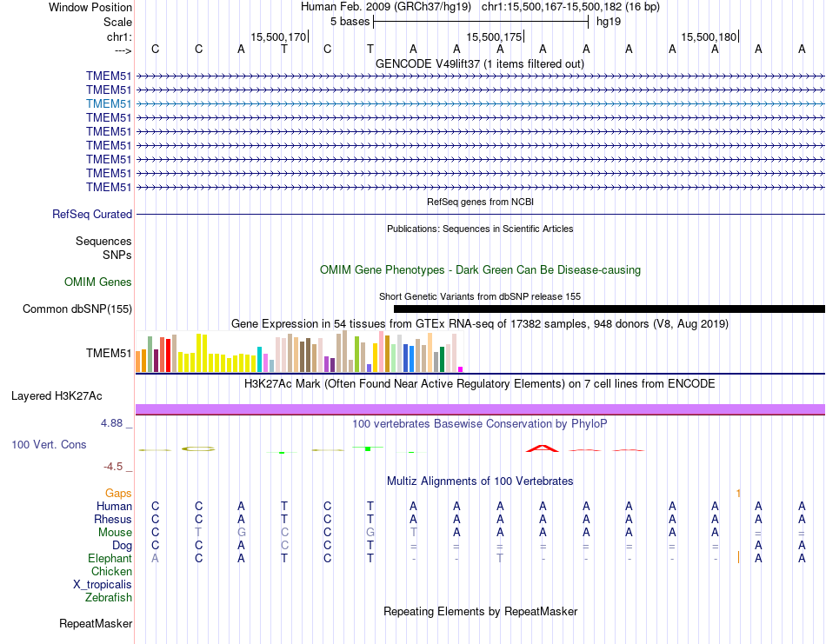Screen dimensions: 826x644
Task: Click the Layered H3K27Ac track label
Action: [x=57, y=396]
